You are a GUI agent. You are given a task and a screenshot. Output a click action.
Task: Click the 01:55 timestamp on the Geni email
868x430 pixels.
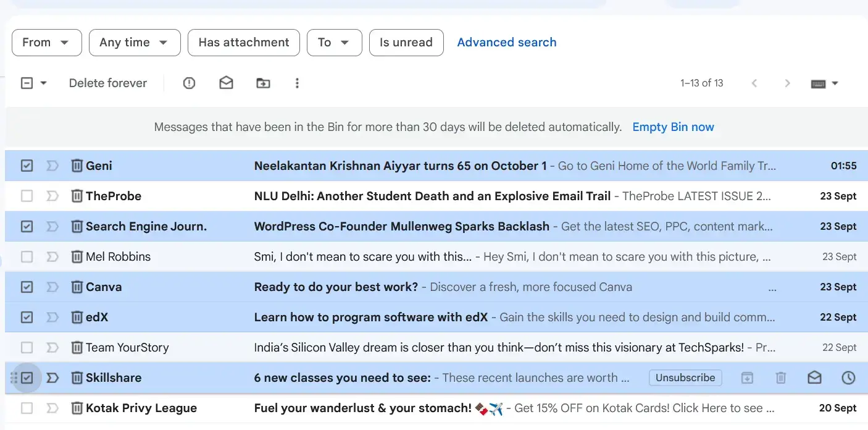(x=844, y=166)
